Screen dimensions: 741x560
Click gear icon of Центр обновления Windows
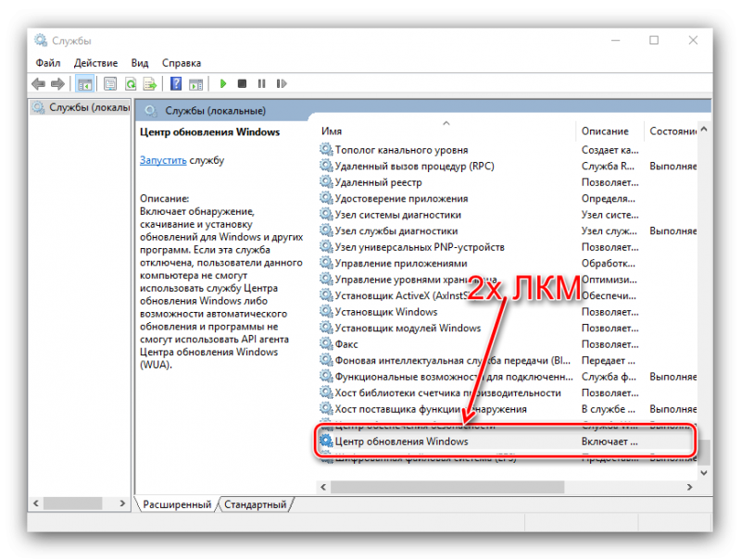(326, 441)
